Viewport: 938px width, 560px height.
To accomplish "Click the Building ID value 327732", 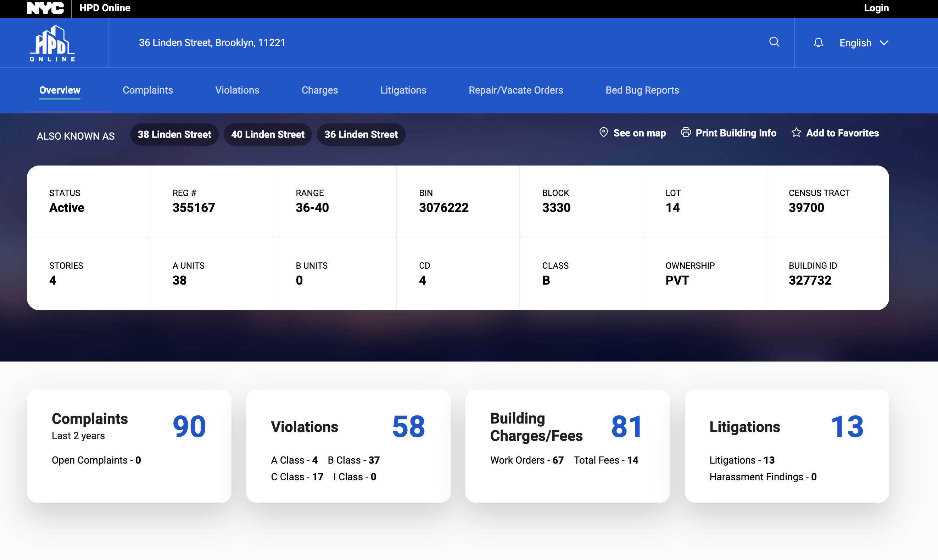I will point(810,280).
